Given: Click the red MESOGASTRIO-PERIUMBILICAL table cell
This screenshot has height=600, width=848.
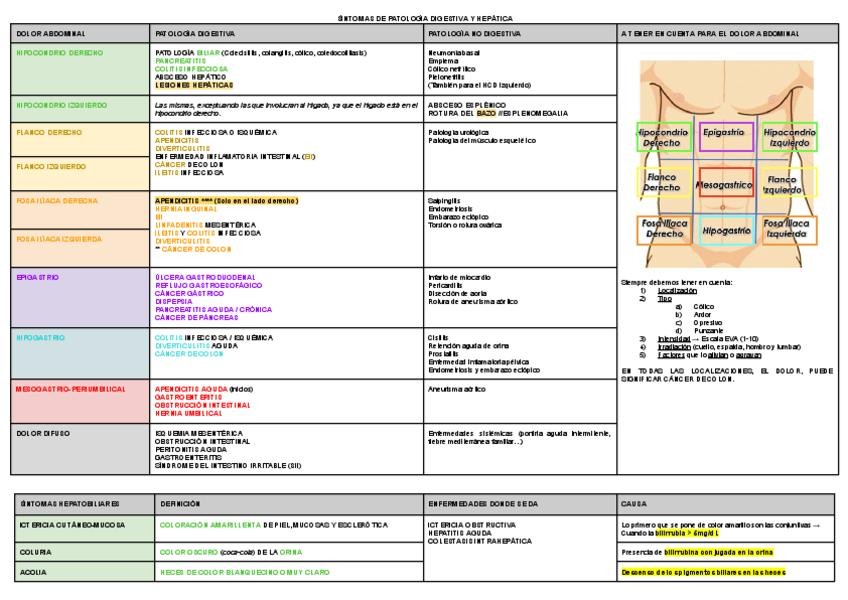Looking at the screenshot, I should 80,400.
